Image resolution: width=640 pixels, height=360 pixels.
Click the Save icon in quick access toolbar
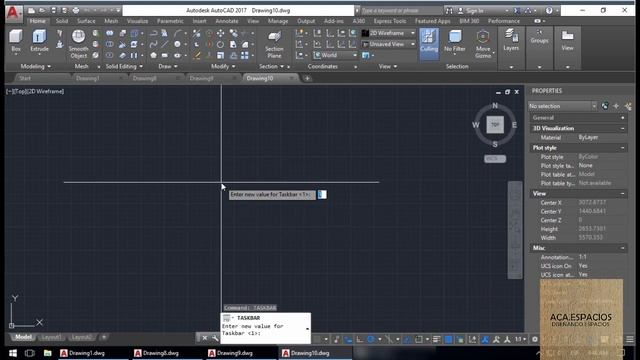click(53, 10)
